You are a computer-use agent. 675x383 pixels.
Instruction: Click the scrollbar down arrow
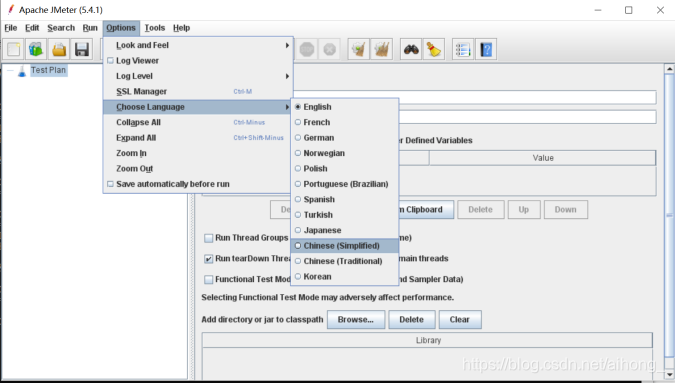pyautogui.click(x=669, y=374)
